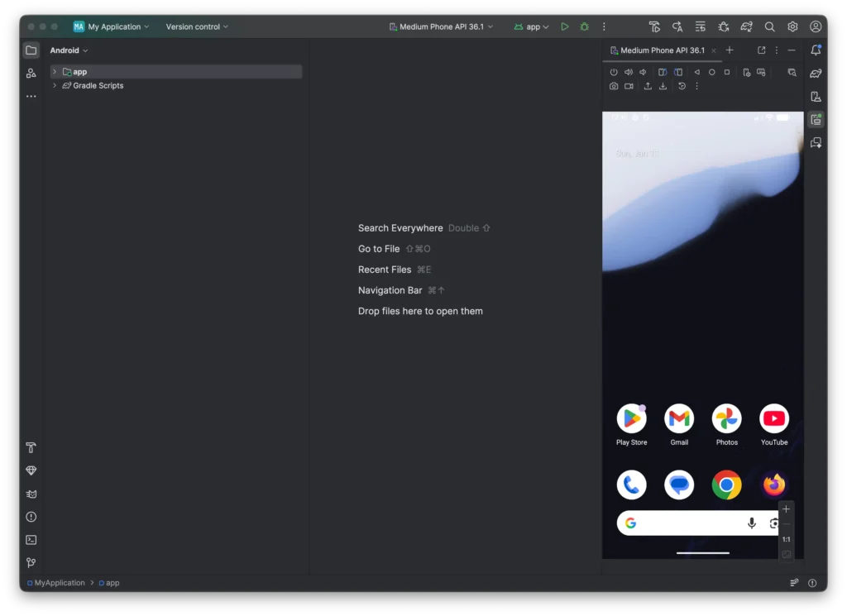The width and height of the screenshot is (847, 616).
Task: Open the Logcat tool window icon
Action: coord(31,494)
